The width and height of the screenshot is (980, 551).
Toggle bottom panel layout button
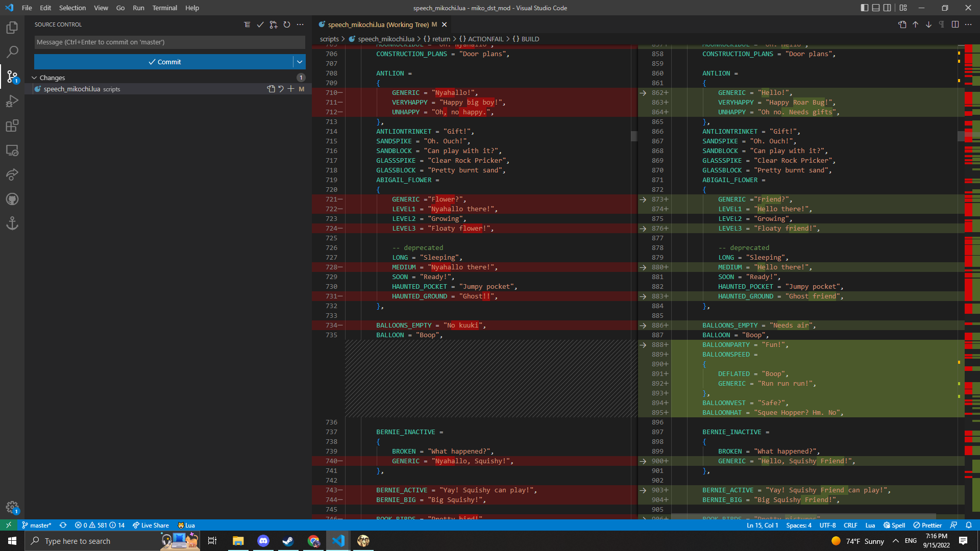coord(876,8)
